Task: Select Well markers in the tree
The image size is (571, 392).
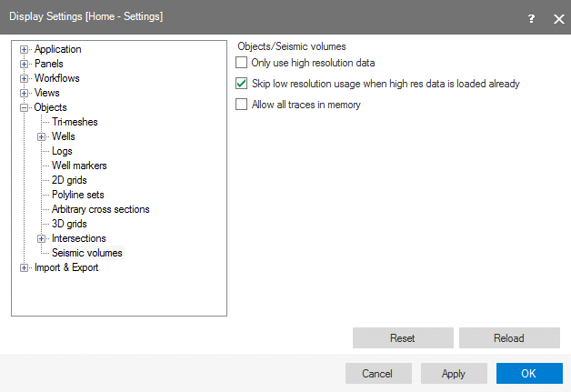Action: pyautogui.click(x=79, y=166)
